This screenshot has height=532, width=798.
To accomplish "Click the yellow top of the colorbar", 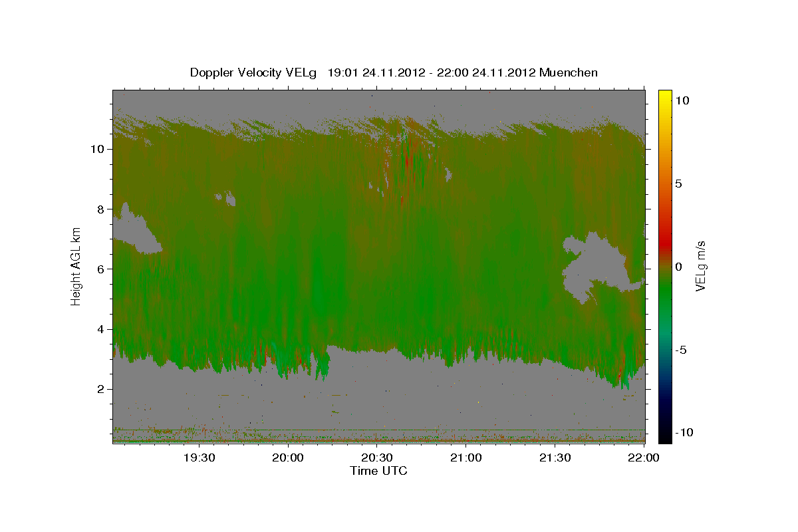I will point(665,94).
